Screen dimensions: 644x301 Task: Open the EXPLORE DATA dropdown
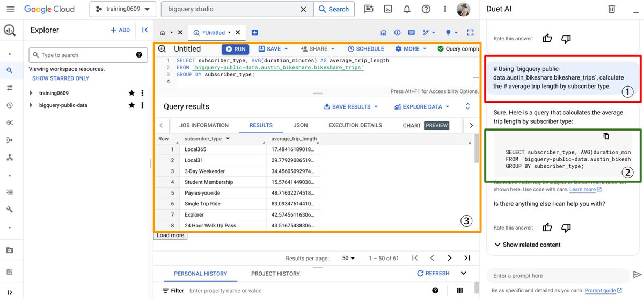[x=422, y=107]
